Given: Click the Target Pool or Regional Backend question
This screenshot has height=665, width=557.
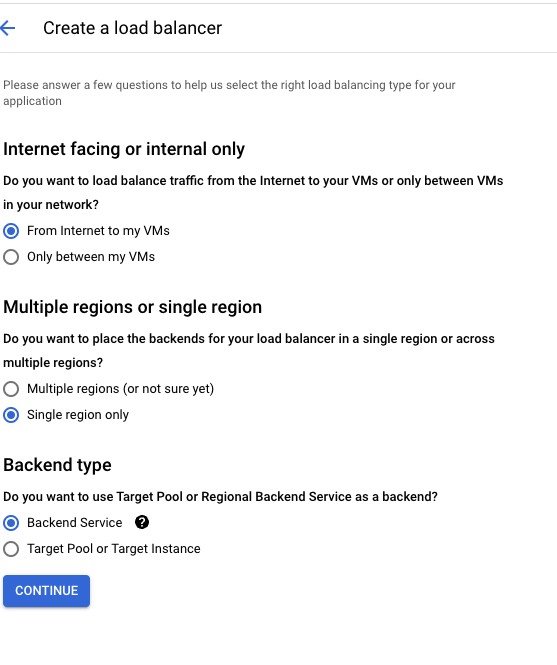Looking at the screenshot, I should 220,497.
